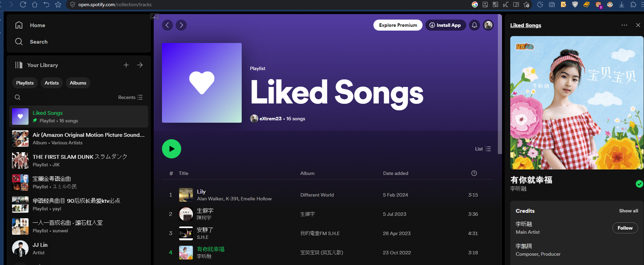Click the duration clock column header
The height and width of the screenshot is (265, 644).
click(474, 173)
